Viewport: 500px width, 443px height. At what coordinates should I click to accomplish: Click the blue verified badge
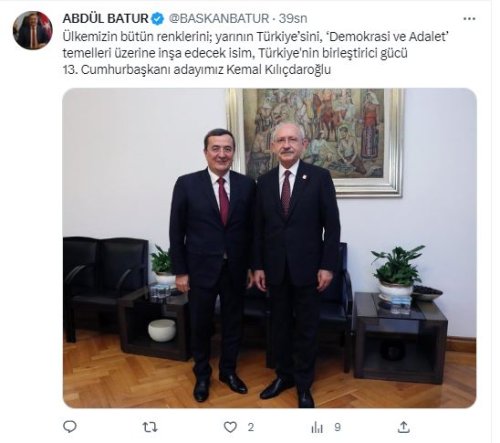(x=158, y=19)
